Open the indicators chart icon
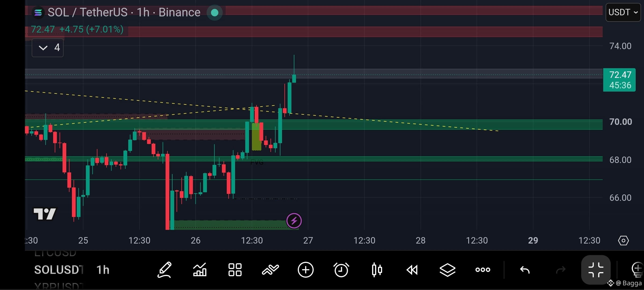 [x=200, y=270]
